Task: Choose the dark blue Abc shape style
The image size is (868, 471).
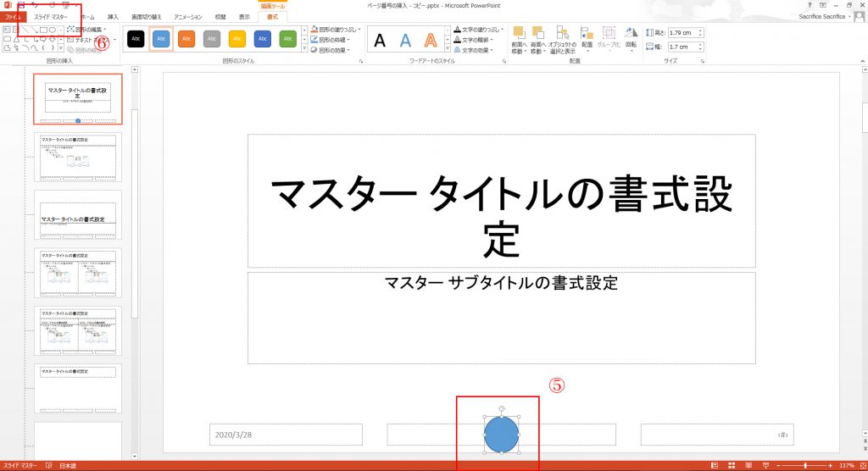Action: click(263, 39)
